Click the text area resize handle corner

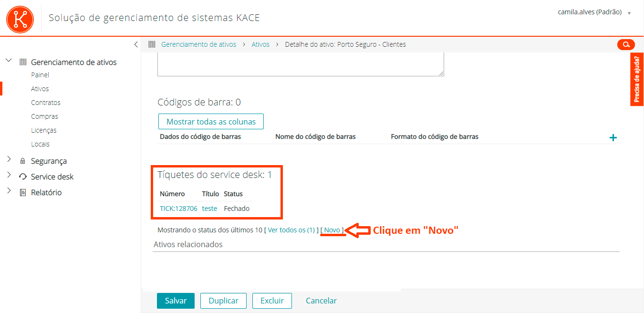pyautogui.click(x=441, y=73)
